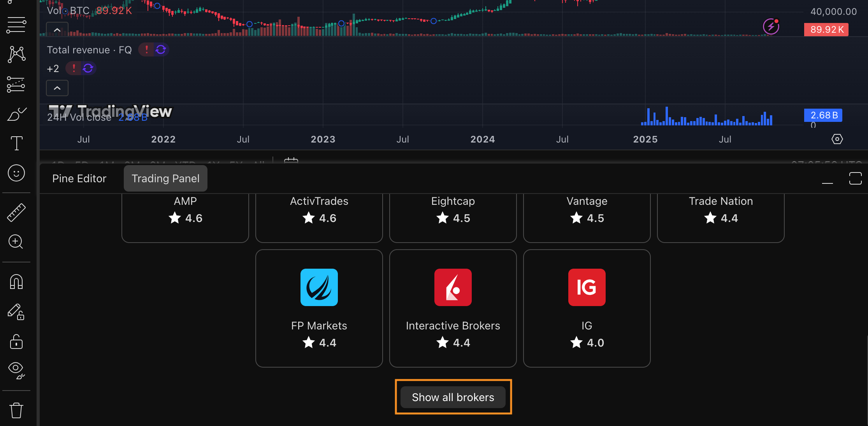Collapse the Vol BTC indicator legend
This screenshot has width=868, height=426.
tap(57, 30)
